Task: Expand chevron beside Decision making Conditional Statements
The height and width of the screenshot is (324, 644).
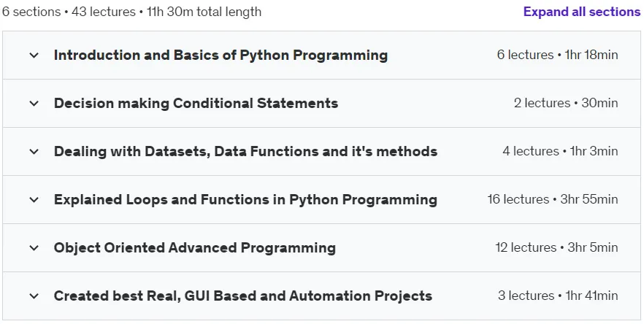Action: click(x=34, y=103)
